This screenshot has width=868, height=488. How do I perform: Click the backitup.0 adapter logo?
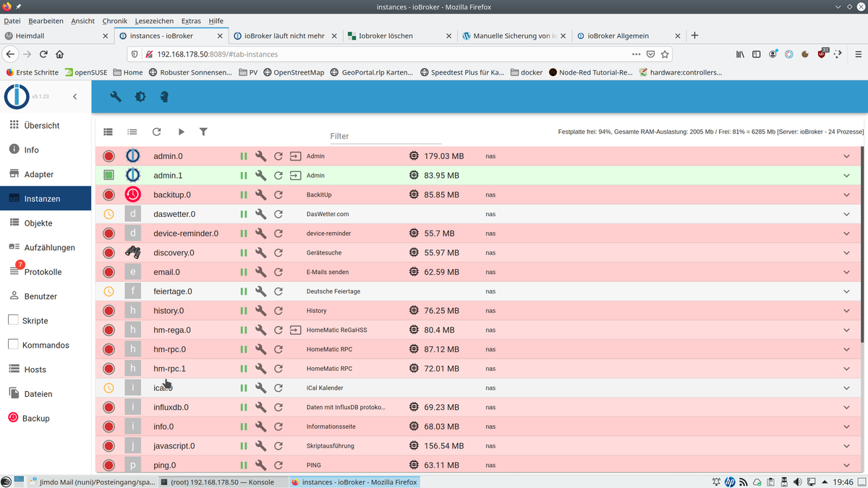click(x=132, y=194)
